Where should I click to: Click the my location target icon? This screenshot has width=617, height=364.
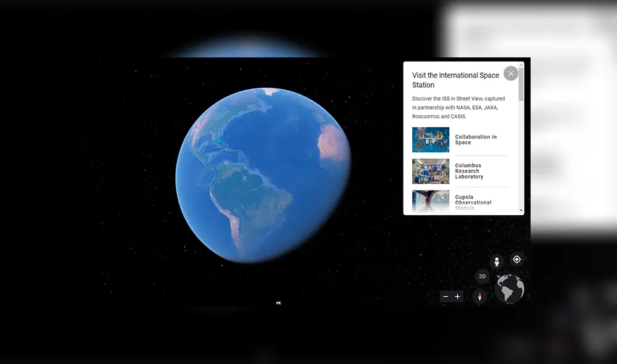tap(516, 260)
